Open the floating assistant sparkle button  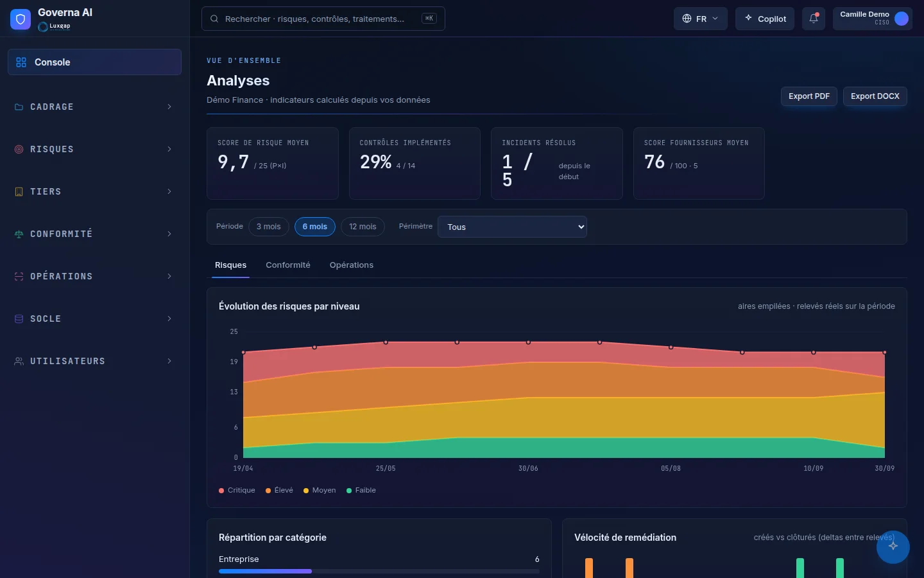[x=893, y=547]
